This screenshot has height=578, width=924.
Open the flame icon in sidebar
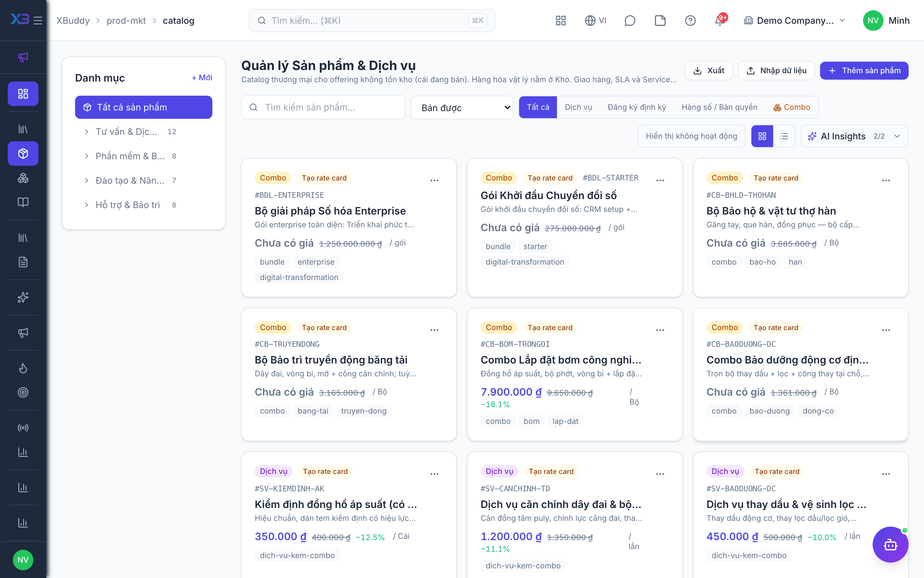click(23, 368)
